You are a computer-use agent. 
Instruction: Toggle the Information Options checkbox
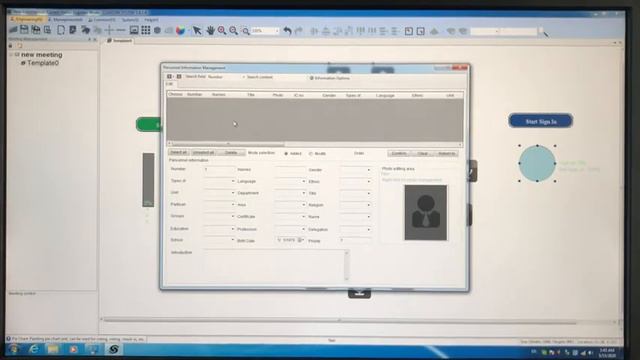pos(311,78)
